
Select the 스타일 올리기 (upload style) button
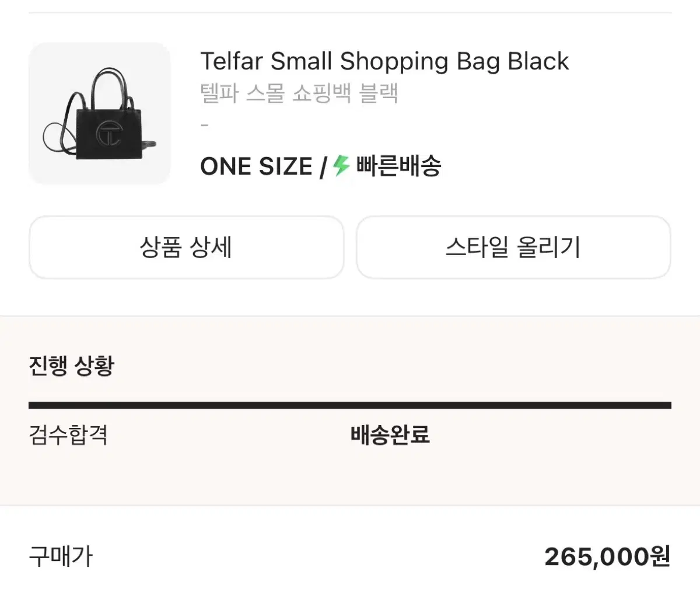pyautogui.click(x=514, y=248)
